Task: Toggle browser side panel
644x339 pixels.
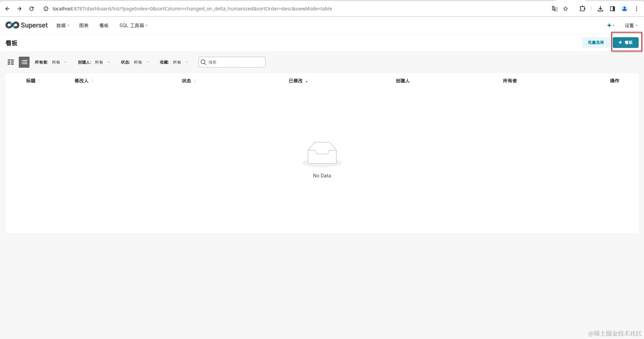Action: 612,9
